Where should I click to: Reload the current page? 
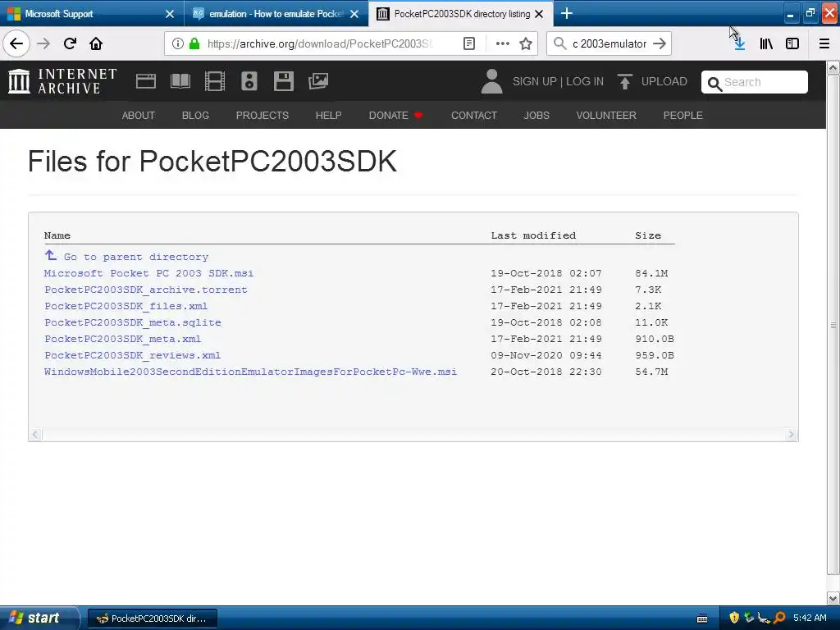tap(70, 43)
